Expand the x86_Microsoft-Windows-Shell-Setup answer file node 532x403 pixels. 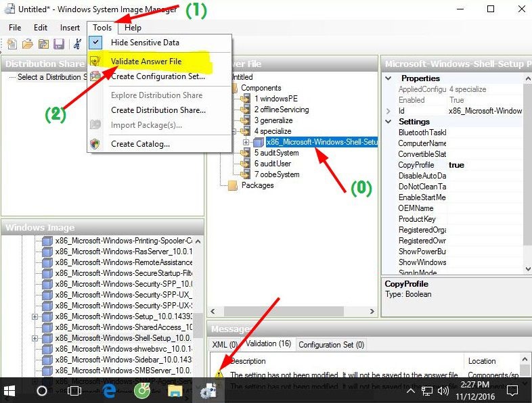click(x=246, y=143)
